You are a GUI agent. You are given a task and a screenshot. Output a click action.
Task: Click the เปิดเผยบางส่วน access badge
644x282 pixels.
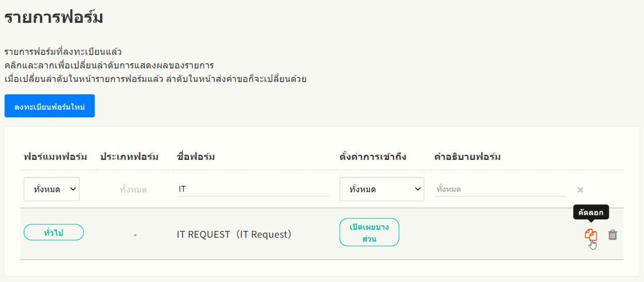click(x=369, y=232)
